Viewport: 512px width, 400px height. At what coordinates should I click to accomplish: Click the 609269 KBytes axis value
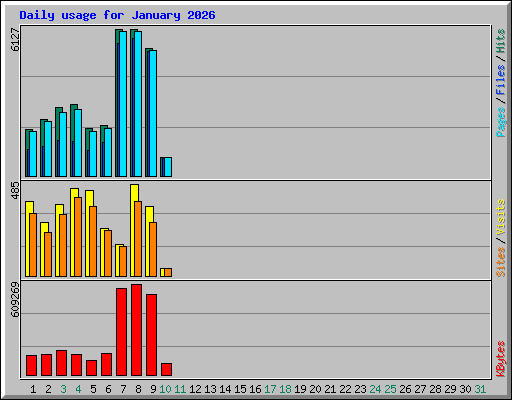coord(15,299)
